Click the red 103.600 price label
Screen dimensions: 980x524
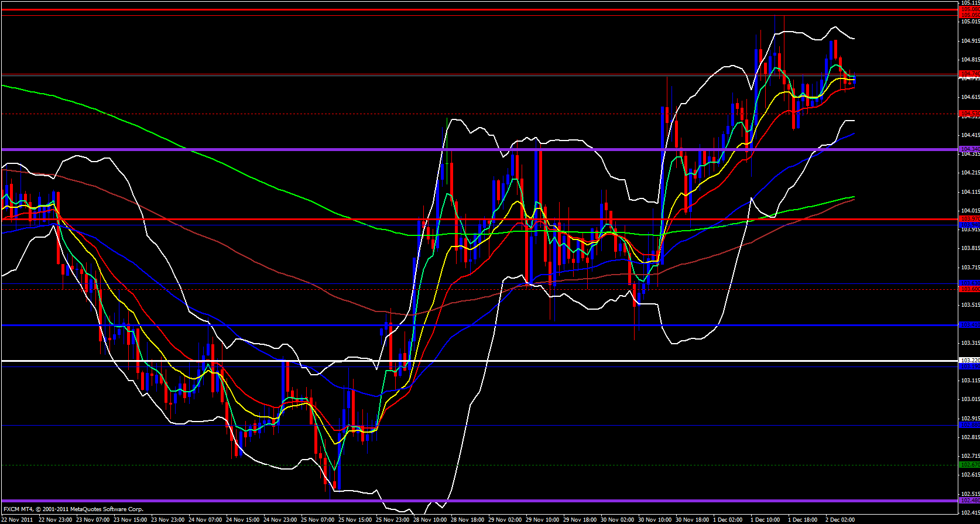pyautogui.click(x=969, y=289)
